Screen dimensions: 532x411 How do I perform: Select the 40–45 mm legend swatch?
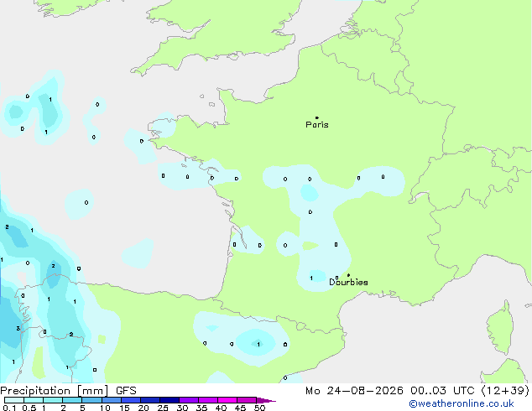click(x=227, y=400)
